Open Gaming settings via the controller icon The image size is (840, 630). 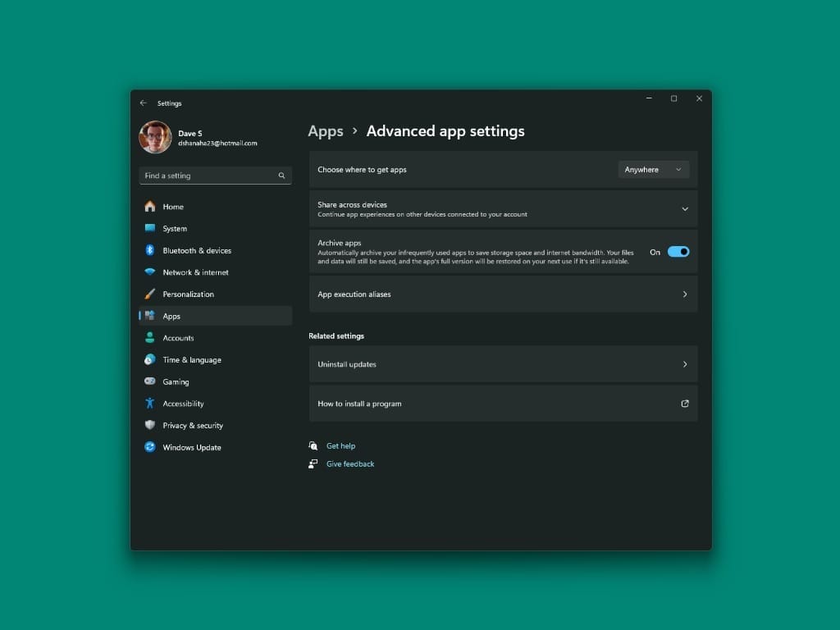pos(151,381)
